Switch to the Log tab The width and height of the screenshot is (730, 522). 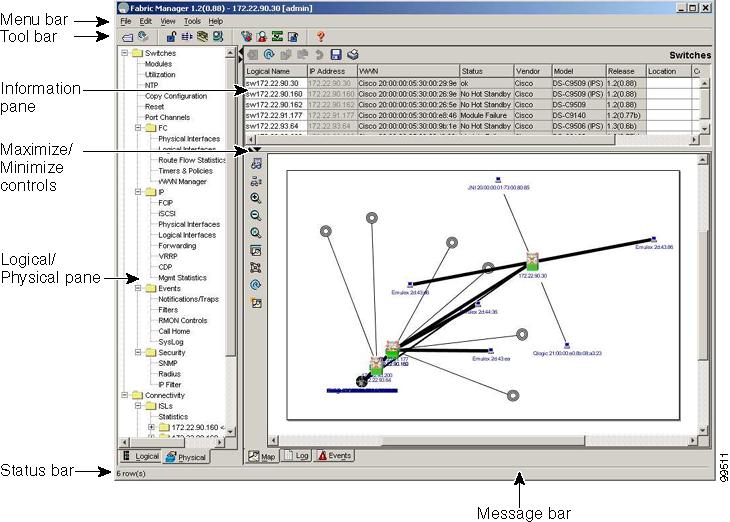[x=296, y=456]
